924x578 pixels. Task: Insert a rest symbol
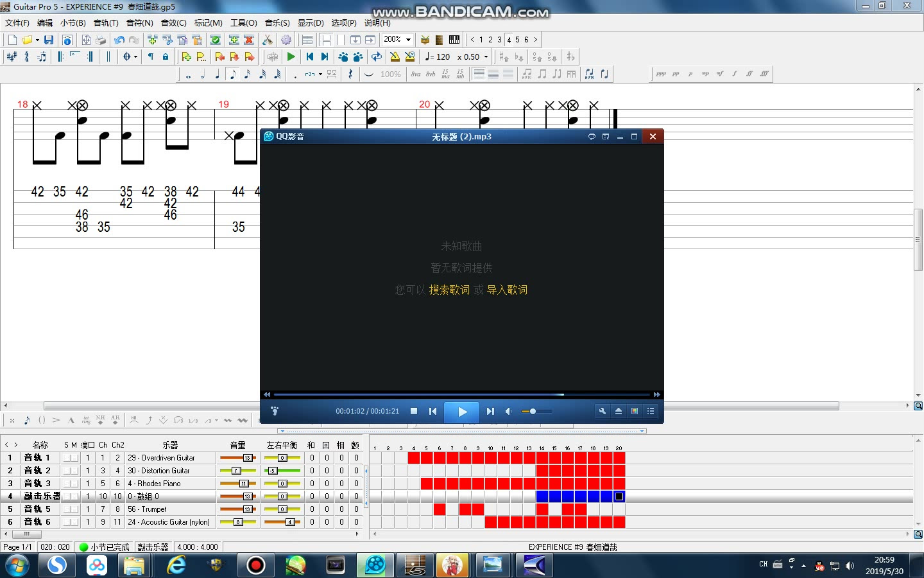click(x=350, y=74)
